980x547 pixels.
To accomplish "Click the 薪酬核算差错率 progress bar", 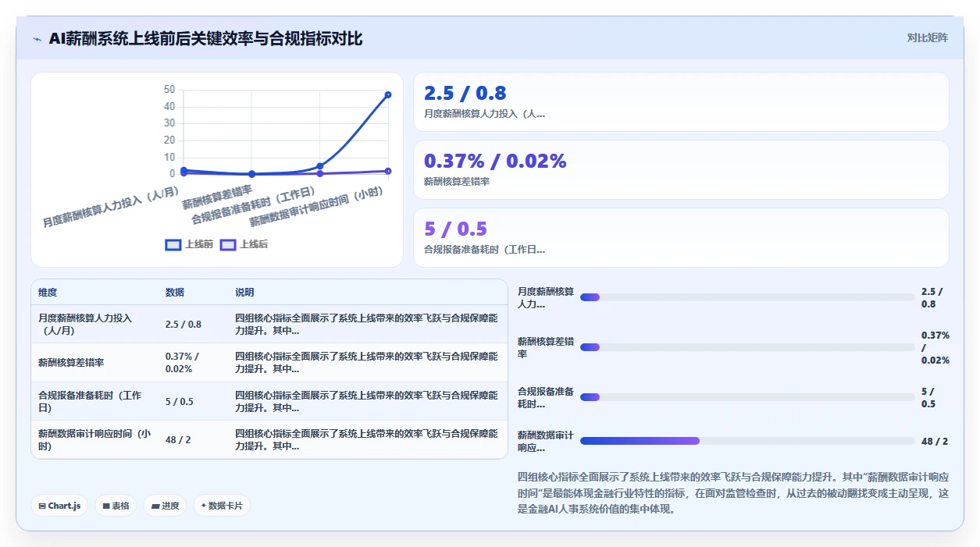I will pos(747,347).
